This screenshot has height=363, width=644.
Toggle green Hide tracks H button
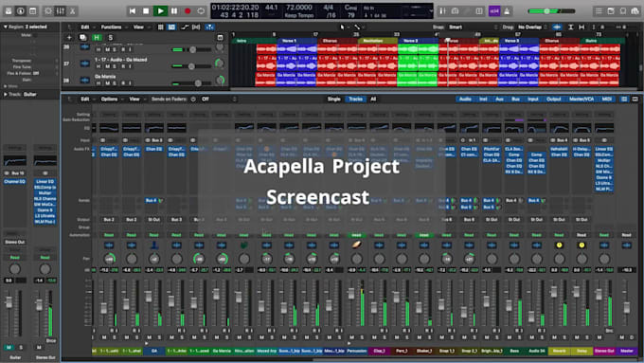(97, 37)
